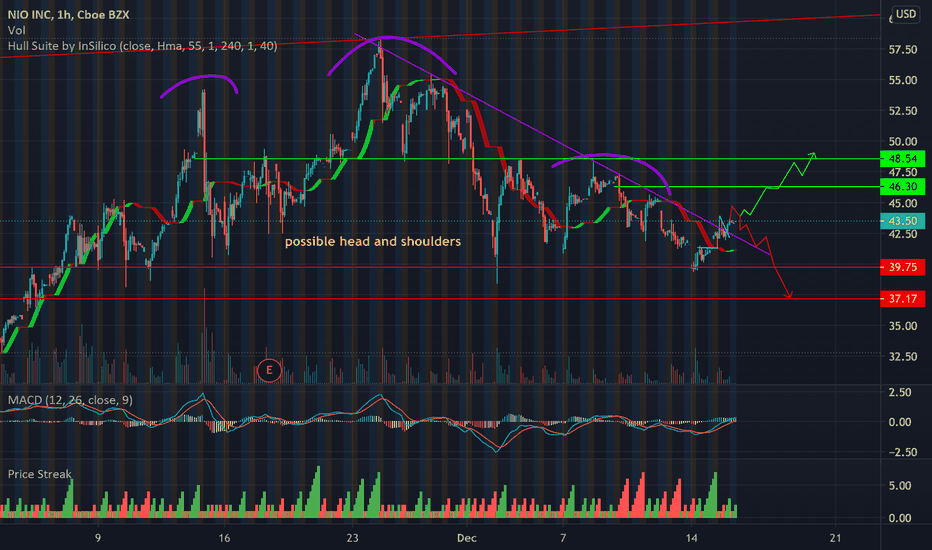The image size is (932, 550).
Task: Click the green 46.30 price label
Action: point(902,187)
